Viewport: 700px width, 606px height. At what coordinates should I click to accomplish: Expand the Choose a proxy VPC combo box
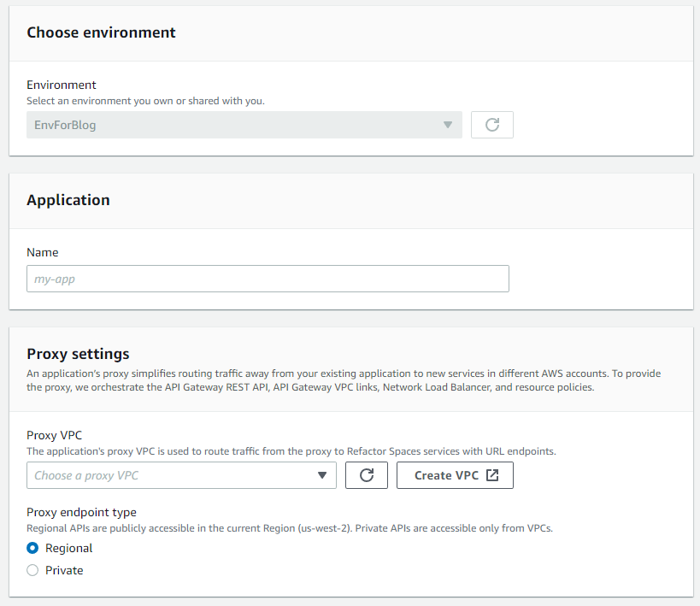[x=181, y=475]
